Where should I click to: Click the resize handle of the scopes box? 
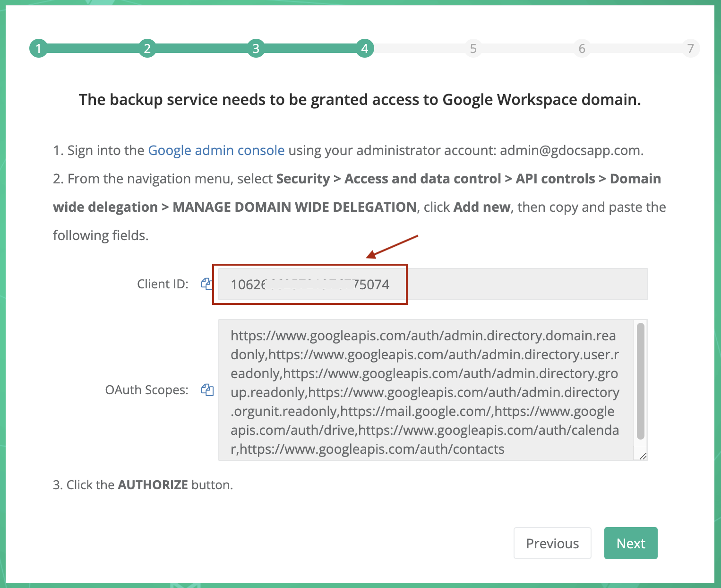643,456
